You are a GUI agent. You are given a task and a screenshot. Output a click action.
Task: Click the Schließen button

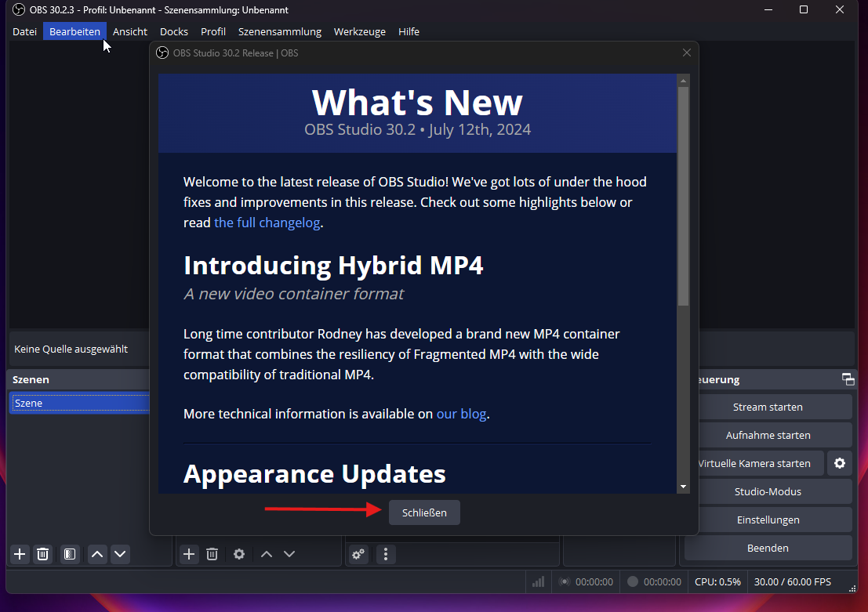click(x=424, y=512)
